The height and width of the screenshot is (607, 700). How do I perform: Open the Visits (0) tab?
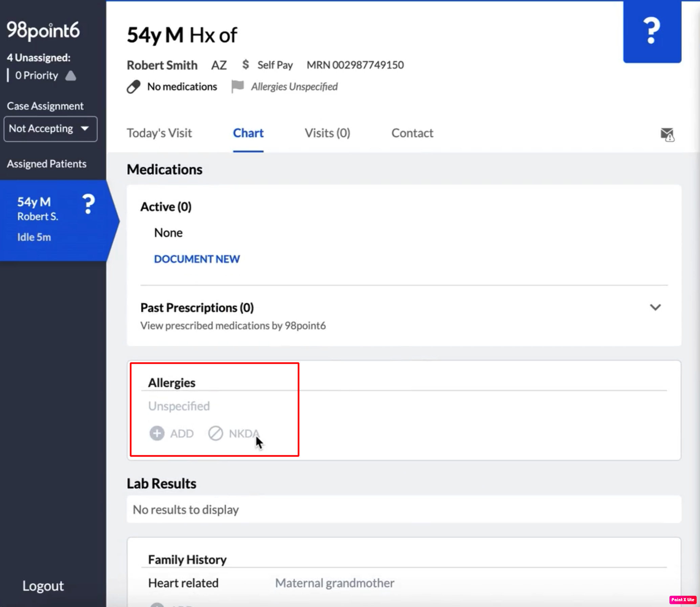(327, 133)
